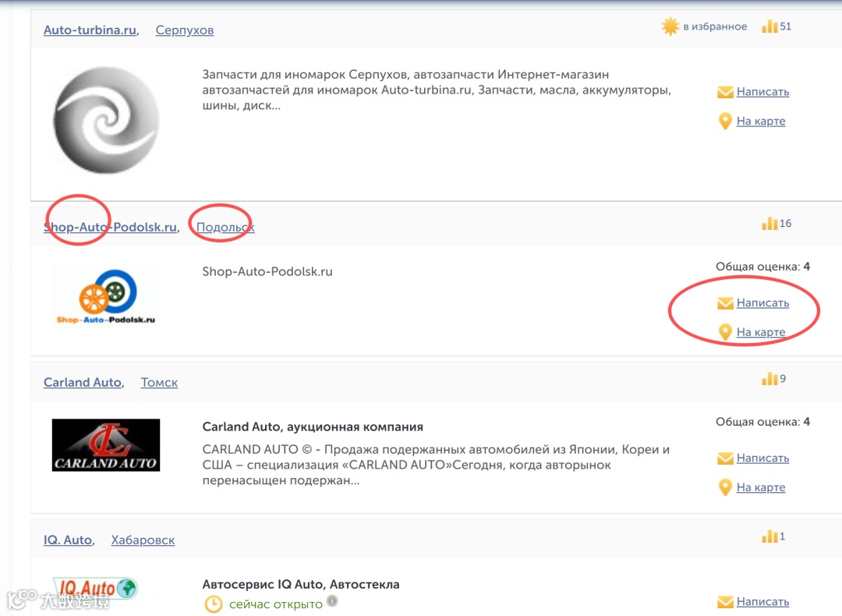Click the rating bars icon showing 1
The height and width of the screenshot is (616, 842).
point(769,536)
